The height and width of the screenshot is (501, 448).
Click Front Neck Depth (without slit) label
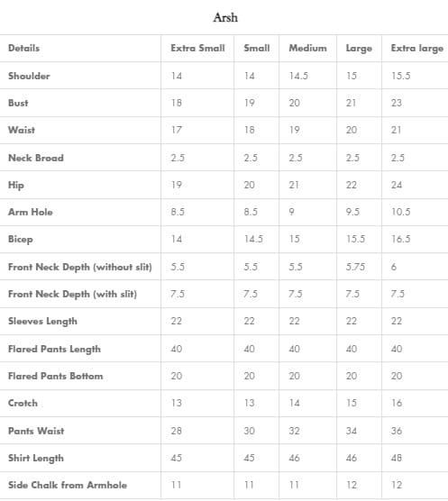coord(80,267)
